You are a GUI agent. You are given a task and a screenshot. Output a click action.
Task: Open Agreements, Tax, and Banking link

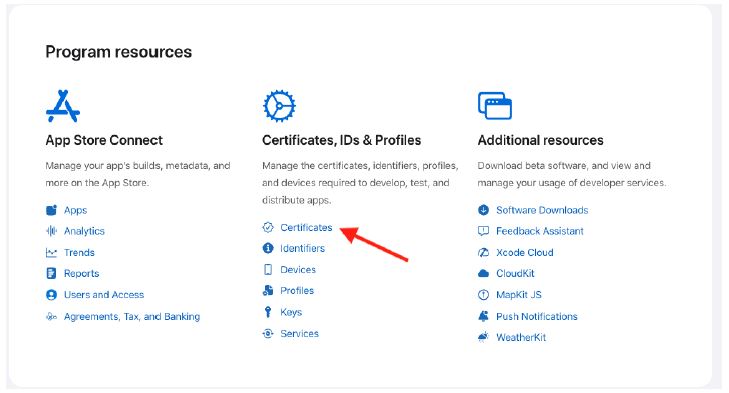click(x=132, y=317)
